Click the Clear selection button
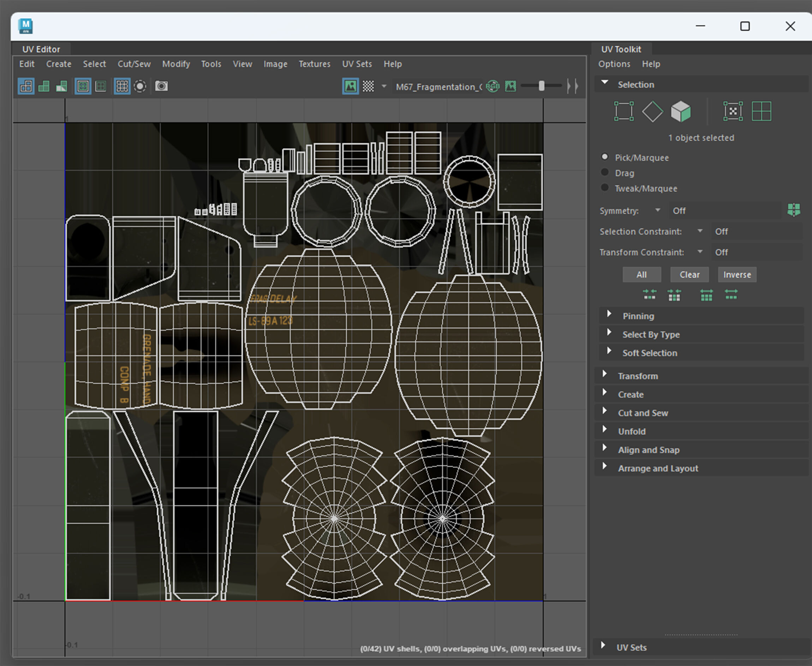This screenshot has height=666, width=812. [689, 275]
